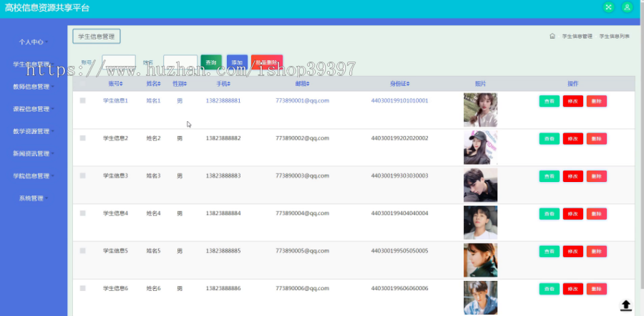644x316 pixels.
Task: Click the blue 添加 button
Action: 237,62
